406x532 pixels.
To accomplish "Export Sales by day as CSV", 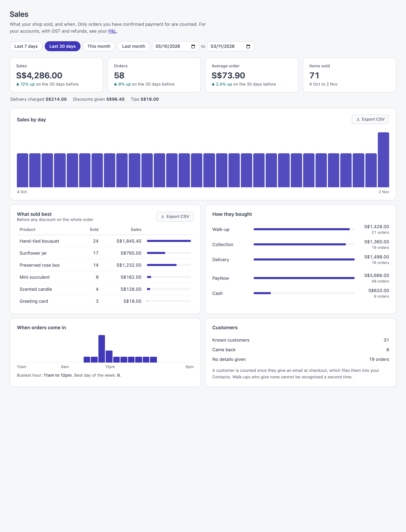I will tap(370, 119).
